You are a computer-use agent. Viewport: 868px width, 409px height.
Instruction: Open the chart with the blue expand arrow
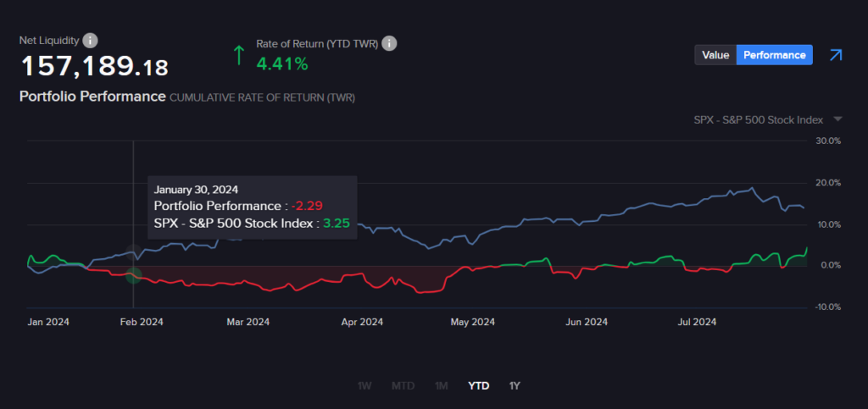[836, 55]
